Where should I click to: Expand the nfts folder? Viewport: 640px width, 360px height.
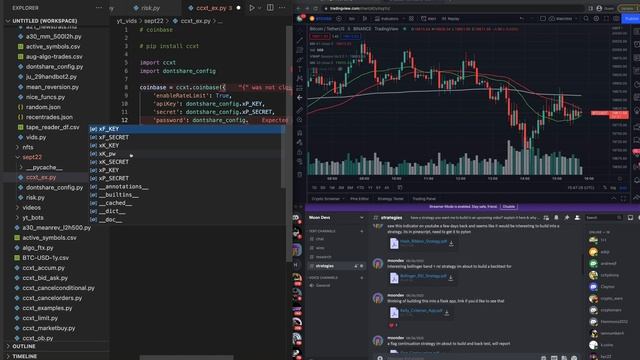coord(28,147)
